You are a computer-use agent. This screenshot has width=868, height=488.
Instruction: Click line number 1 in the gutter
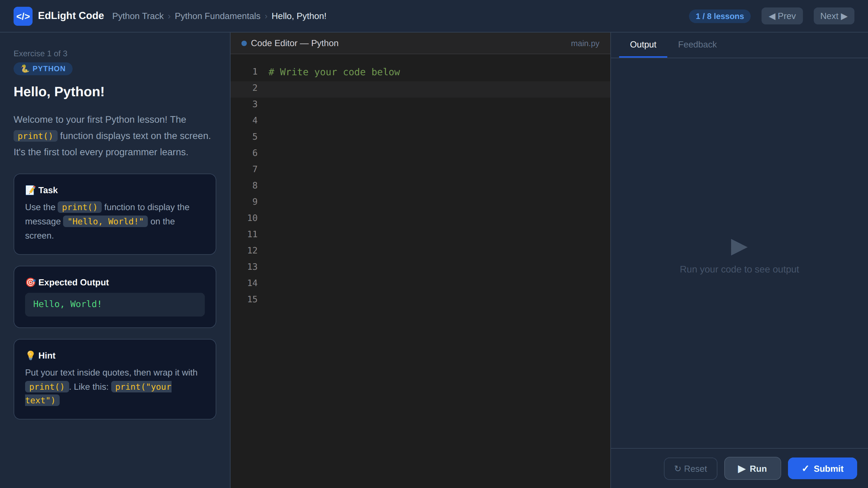click(x=255, y=72)
